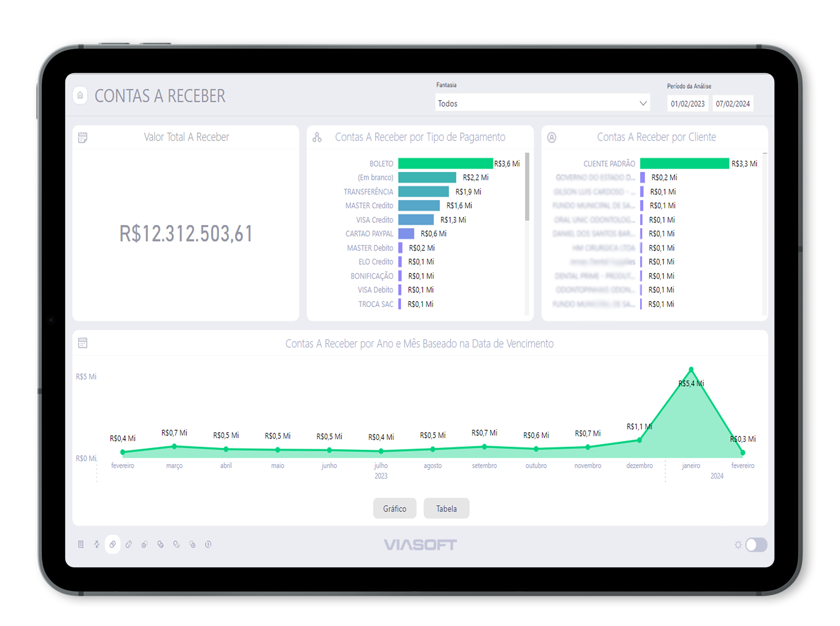The width and height of the screenshot is (840, 626).
Task: Click the calendar icon in Valor Total card
Action: click(x=83, y=137)
